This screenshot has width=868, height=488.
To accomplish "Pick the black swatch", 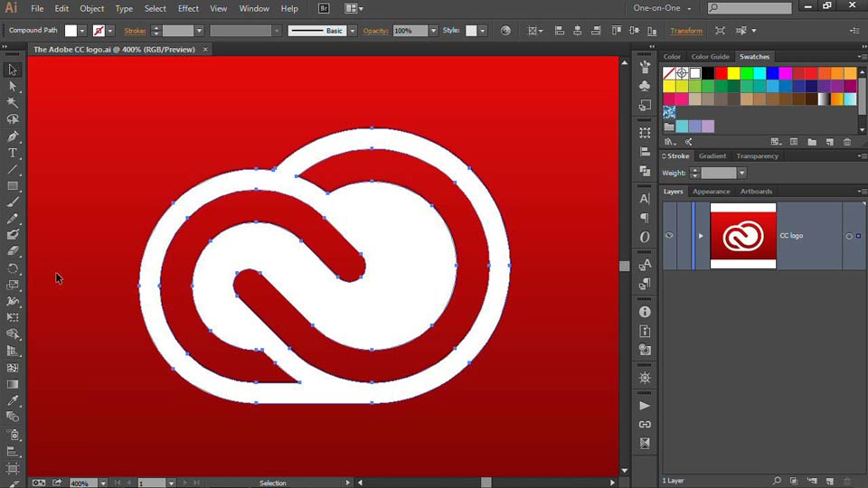I will pos(708,73).
